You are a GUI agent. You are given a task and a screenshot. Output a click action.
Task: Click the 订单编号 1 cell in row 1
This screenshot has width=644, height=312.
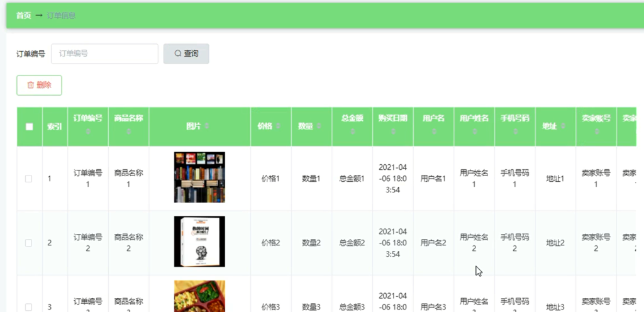pyautogui.click(x=88, y=179)
